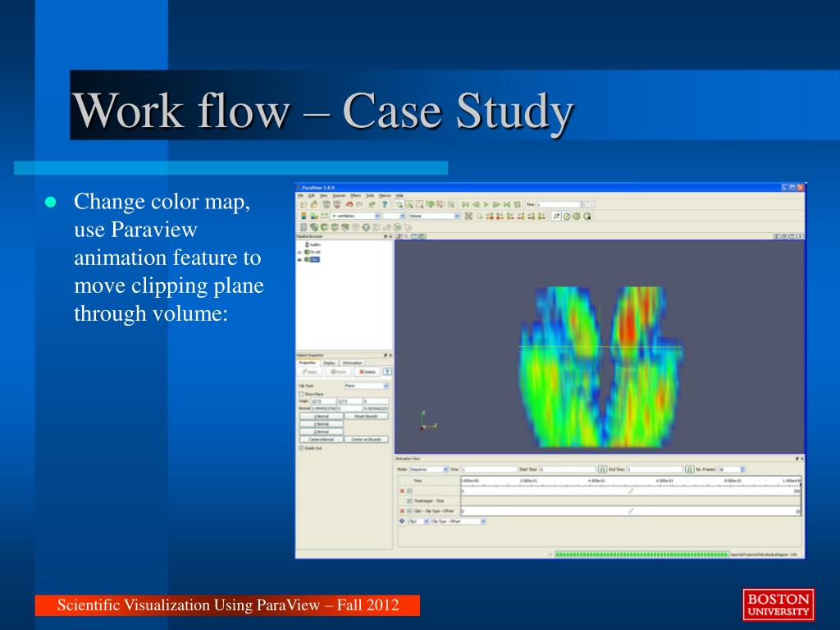
Task: Lock the animation End Time
Action: (x=689, y=469)
